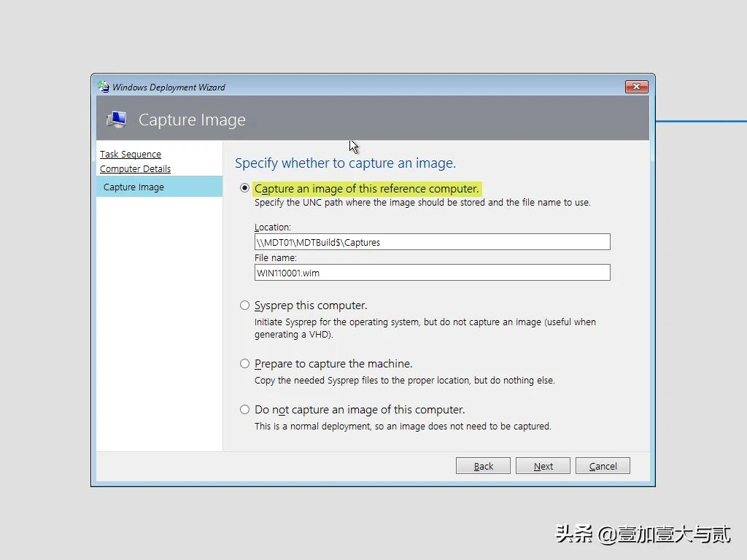Proceed with the Next button
This screenshot has width=747, height=560.
(543, 466)
